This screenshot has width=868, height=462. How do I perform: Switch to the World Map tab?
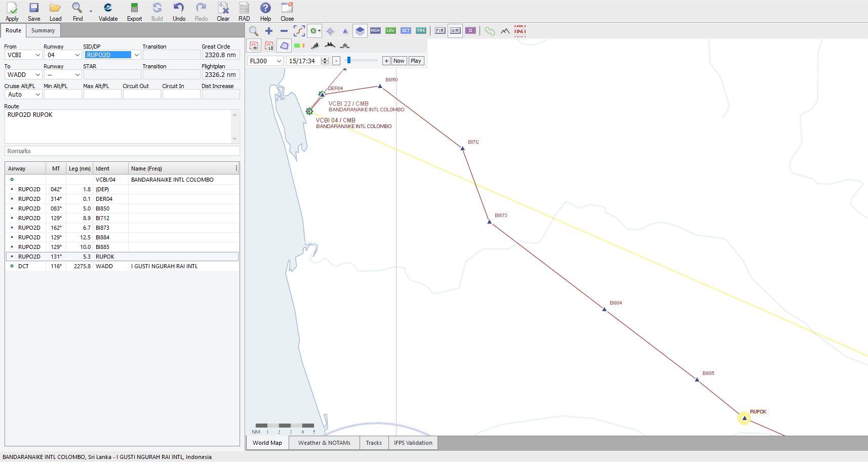tap(267, 443)
